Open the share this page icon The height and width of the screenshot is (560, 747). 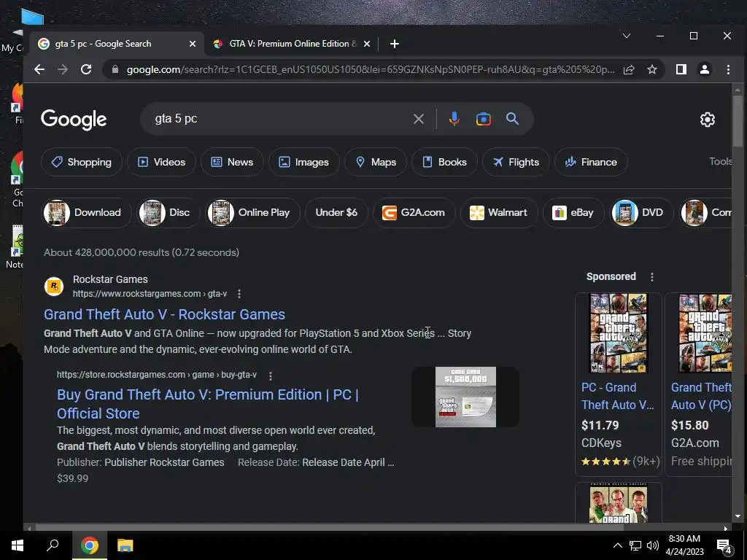629,69
